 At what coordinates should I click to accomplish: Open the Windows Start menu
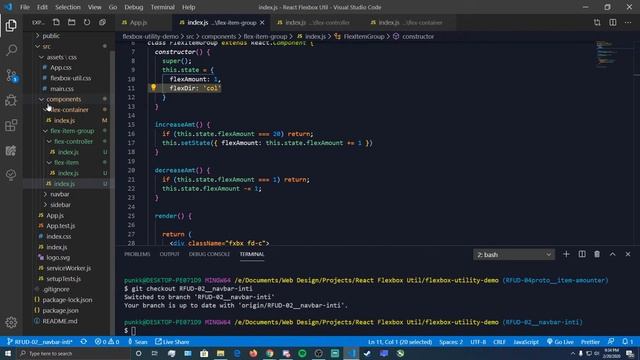pyautogui.click(x=8, y=353)
